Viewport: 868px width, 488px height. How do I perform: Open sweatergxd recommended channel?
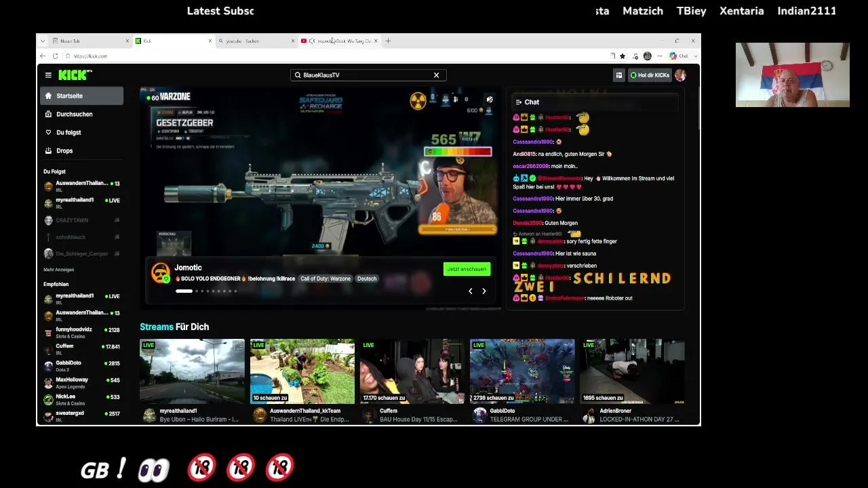(82, 416)
